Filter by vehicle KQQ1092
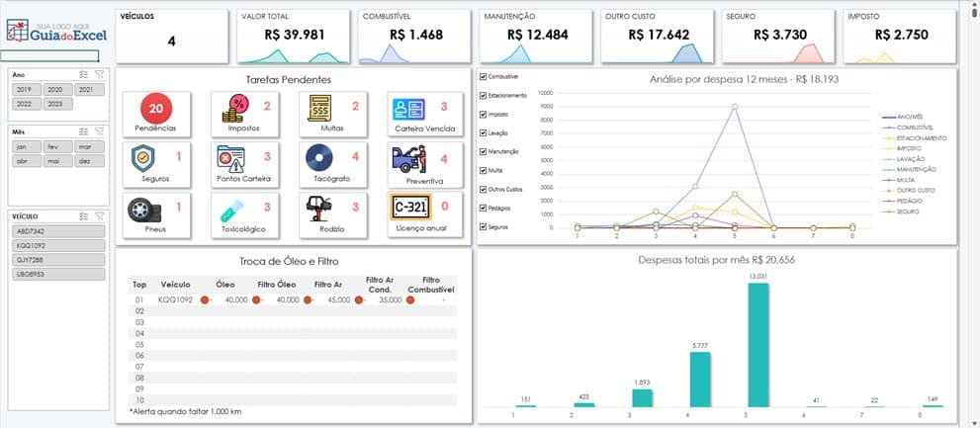 [58, 245]
